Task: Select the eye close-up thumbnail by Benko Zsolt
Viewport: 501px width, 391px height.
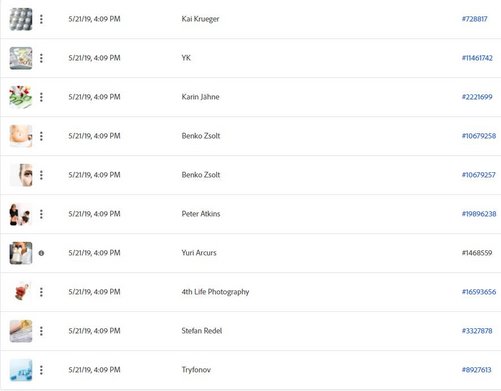Action: 21,175
